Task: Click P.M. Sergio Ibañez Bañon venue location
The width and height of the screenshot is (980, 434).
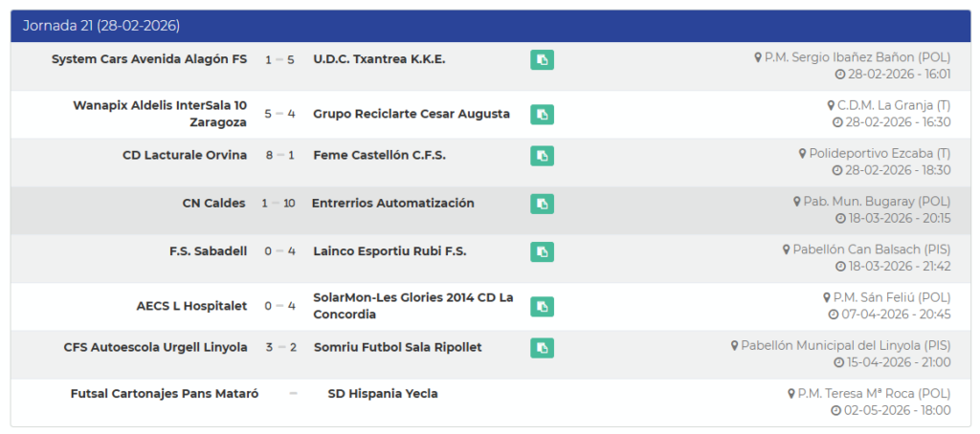Action: pos(857,57)
